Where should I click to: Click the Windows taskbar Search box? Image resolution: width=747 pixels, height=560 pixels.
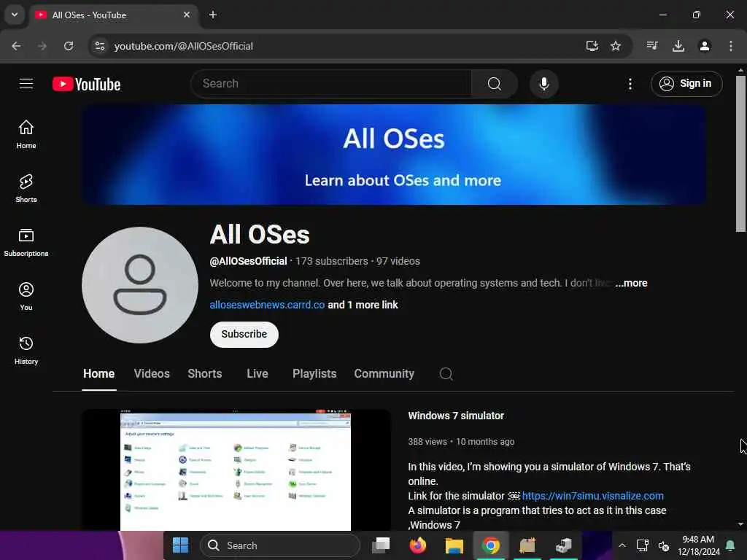(280, 545)
